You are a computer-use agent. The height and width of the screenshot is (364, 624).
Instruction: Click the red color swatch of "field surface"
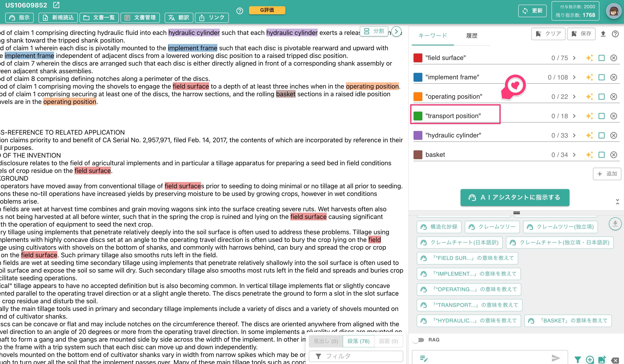tap(418, 58)
